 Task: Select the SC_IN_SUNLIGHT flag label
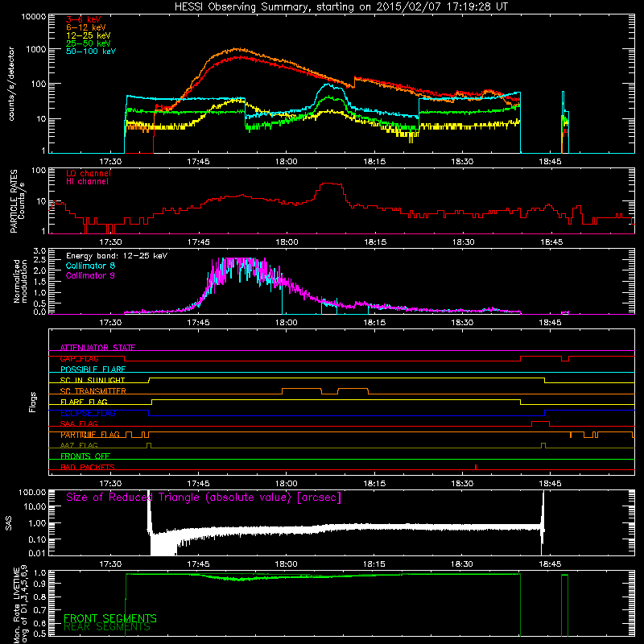coord(93,380)
